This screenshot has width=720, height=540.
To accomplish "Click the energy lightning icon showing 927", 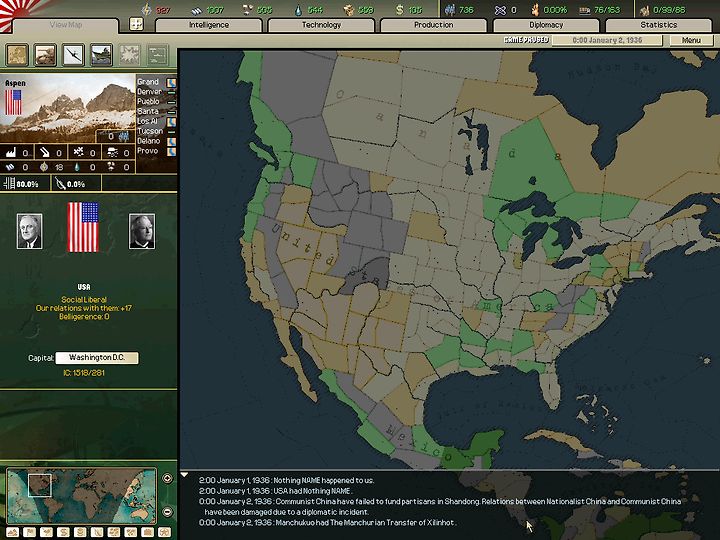I will (x=146, y=9).
